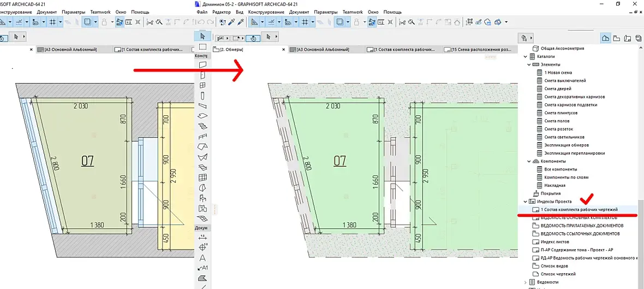
Task: Select the Arrow tool in the toolbox
Action: click(x=202, y=36)
